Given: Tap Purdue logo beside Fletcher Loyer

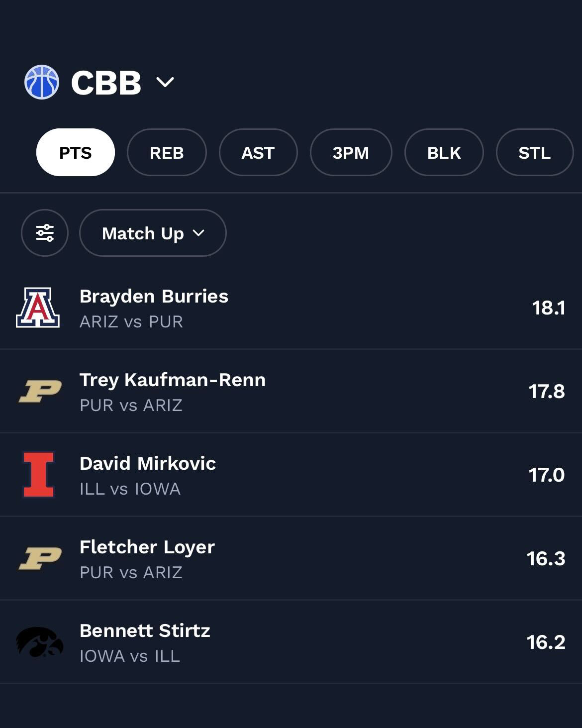Looking at the screenshot, I should 40,558.
